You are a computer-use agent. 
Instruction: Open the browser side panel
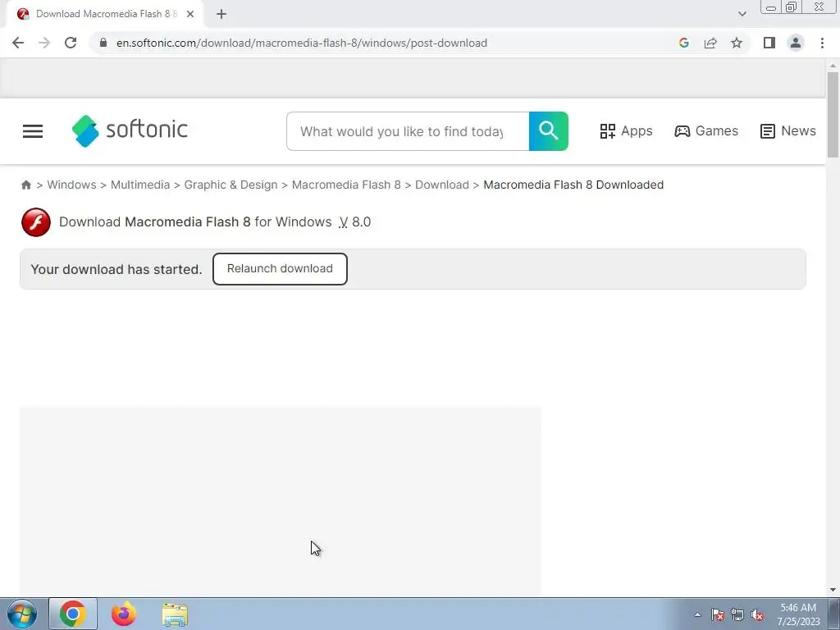point(769,43)
